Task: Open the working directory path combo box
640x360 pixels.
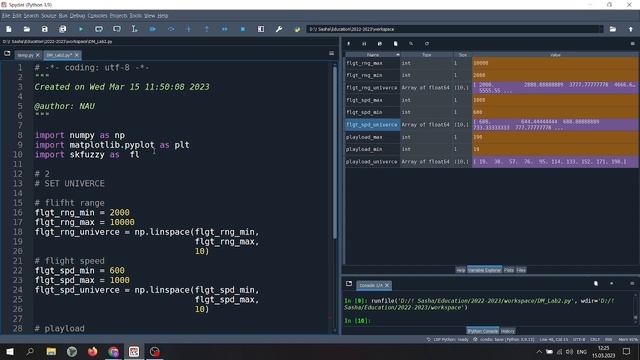Action: [x=455, y=29]
